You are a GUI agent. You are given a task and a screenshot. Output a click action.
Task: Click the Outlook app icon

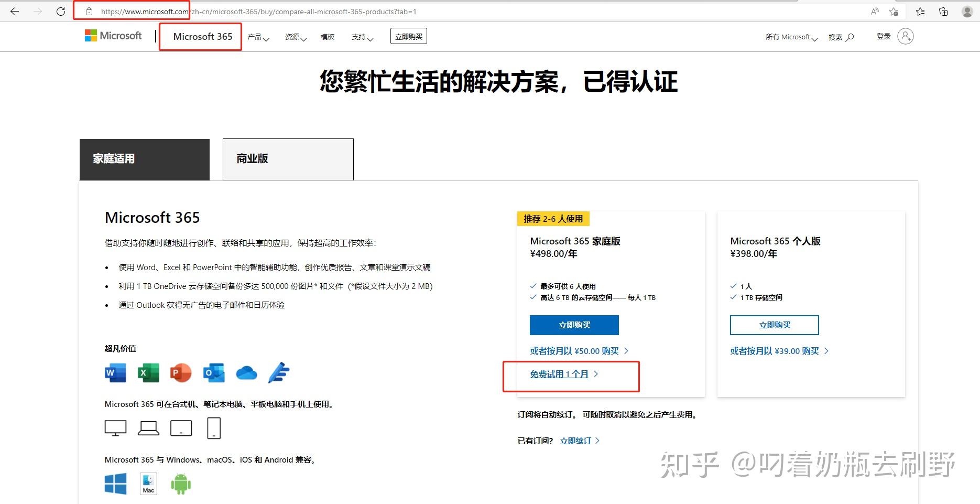click(x=214, y=373)
